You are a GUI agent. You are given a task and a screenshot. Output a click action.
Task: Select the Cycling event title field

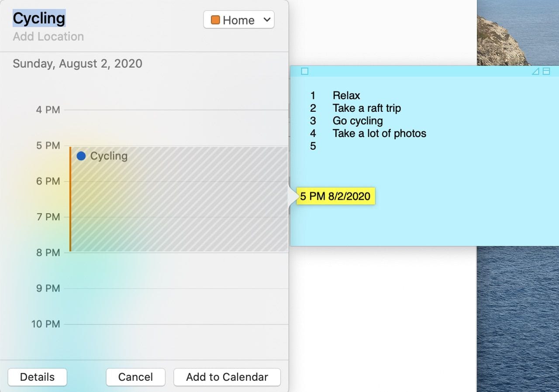(x=39, y=18)
